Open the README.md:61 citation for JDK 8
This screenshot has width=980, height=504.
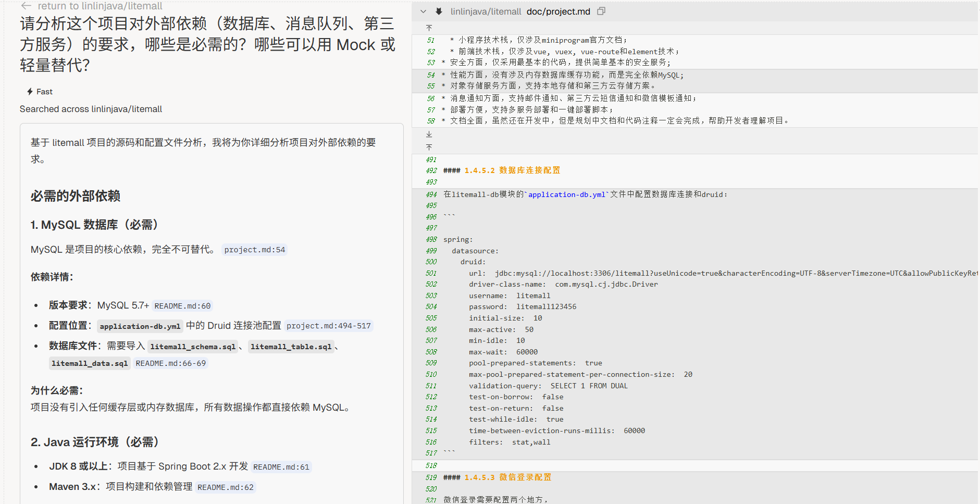click(x=281, y=467)
